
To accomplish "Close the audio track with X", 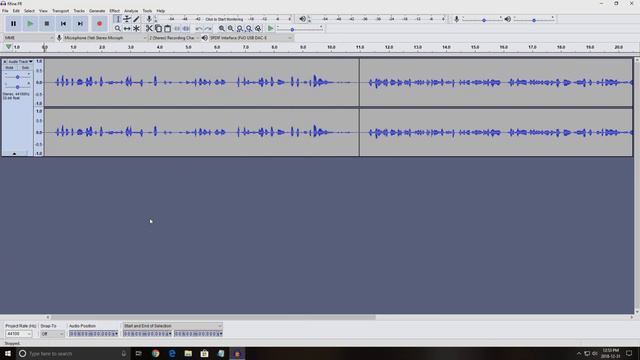I will coord(5,62).
